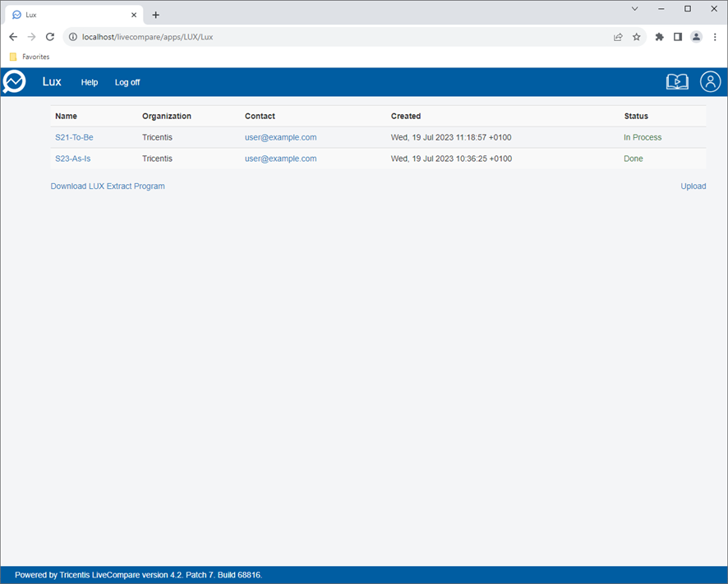
Task: Click Log off
Action: pos(127,82)
